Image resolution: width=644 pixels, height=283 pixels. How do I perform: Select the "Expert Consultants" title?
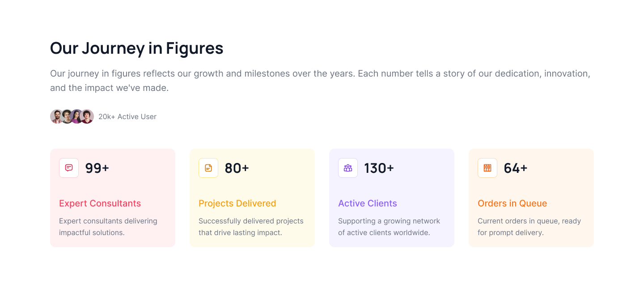click(100, 203)
